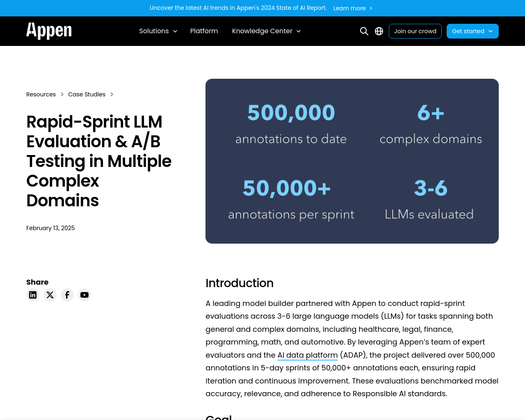Expand the Knowledge Center menu
Image resolution: width=525 pixels, height=420 pixels.
[x=266, y=31]
